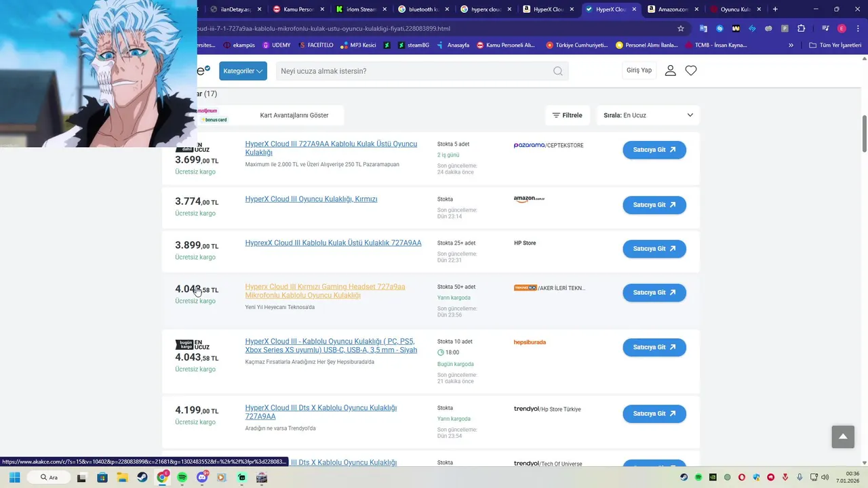Click the page vertical scrollbar thumb
This screenshot has height=488, width=868.
(x=864, y=134)
